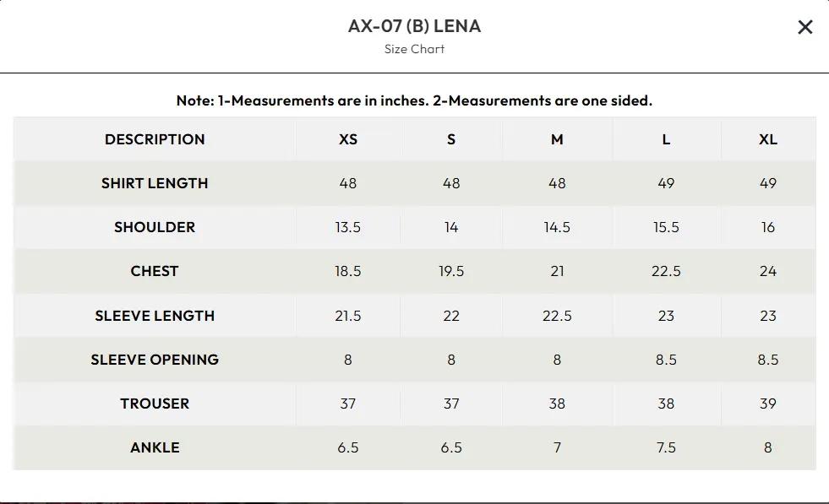Screen dimensions: 829x504
Task: Click the SHOULDER row label
Action: pos(155,227)
